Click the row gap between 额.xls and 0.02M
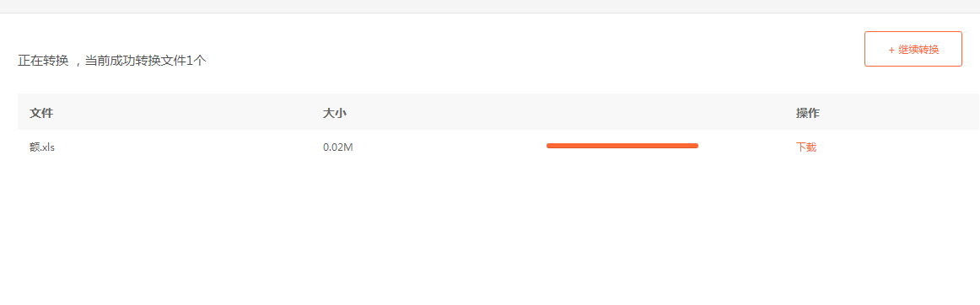Screen dimensions: 980x305 187,147
